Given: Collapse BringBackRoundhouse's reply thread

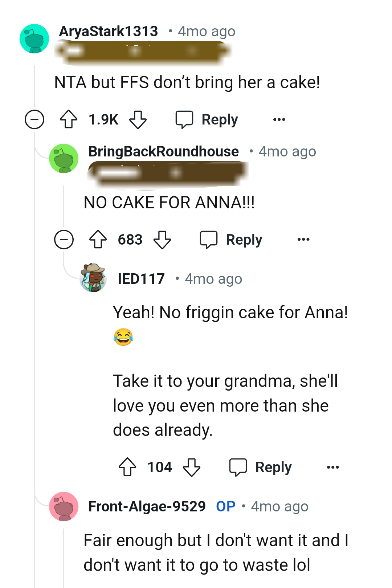Looking at the screenshot, I should (64, 239).
